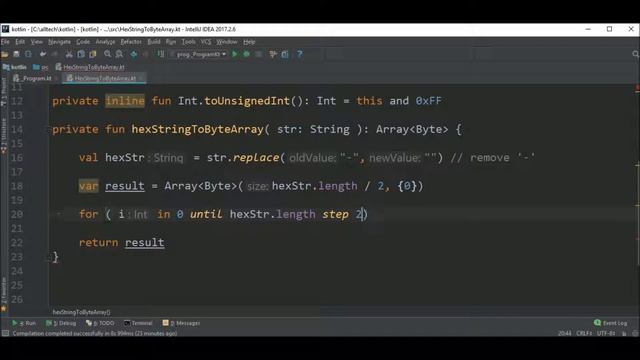Click the UTF-8 encoding indicator
Screen dimensions: 640x360
coord(606,333)
